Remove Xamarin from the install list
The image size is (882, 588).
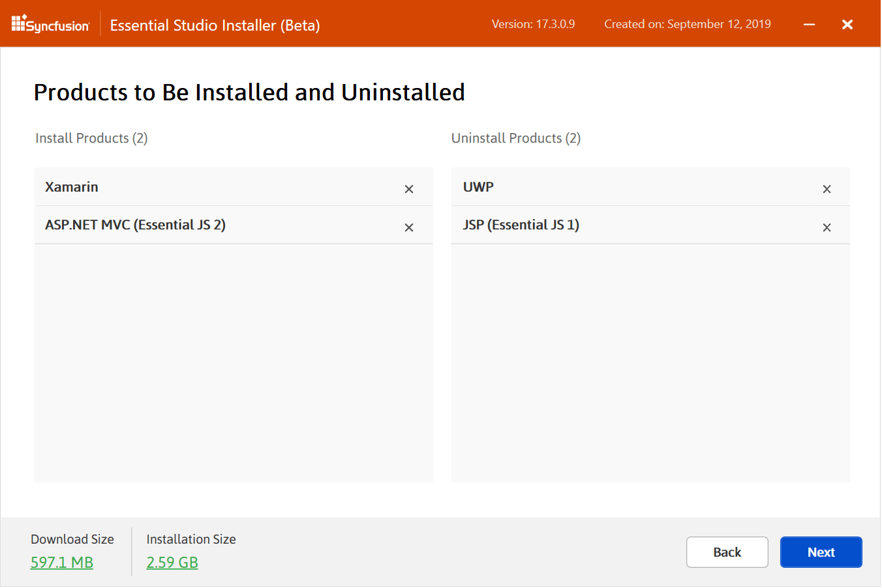409,189
